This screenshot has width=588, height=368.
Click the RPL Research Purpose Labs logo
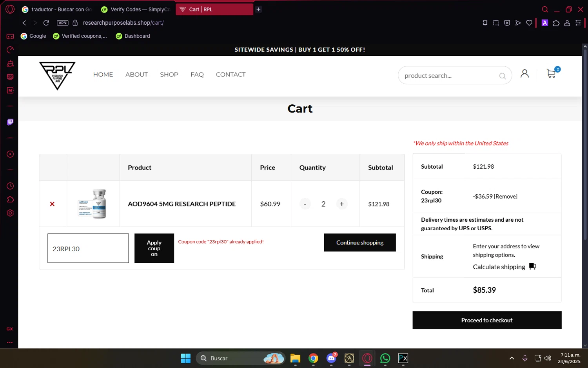coord(57,76)
